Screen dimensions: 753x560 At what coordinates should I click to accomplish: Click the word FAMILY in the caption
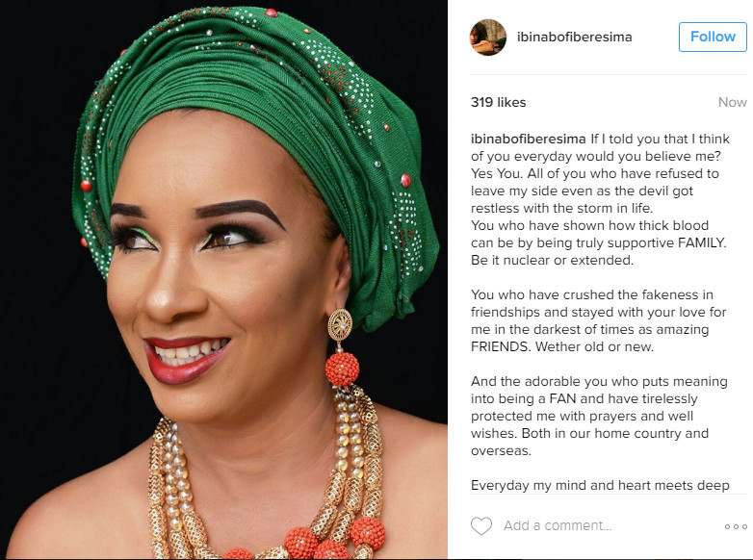(x=702, y=242)
